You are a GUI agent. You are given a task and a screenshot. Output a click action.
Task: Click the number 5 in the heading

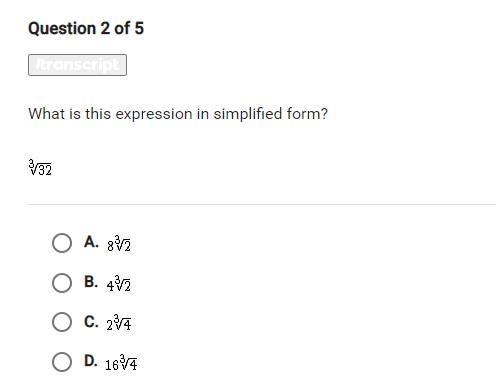pos(139,28)
